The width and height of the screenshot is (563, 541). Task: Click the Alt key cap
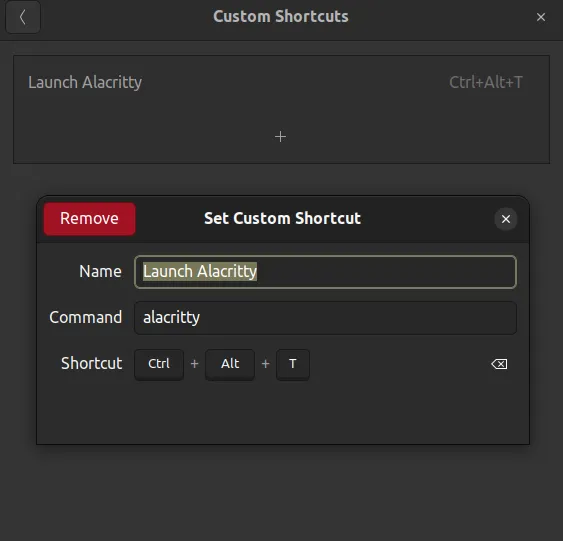(x=230, y=364)
